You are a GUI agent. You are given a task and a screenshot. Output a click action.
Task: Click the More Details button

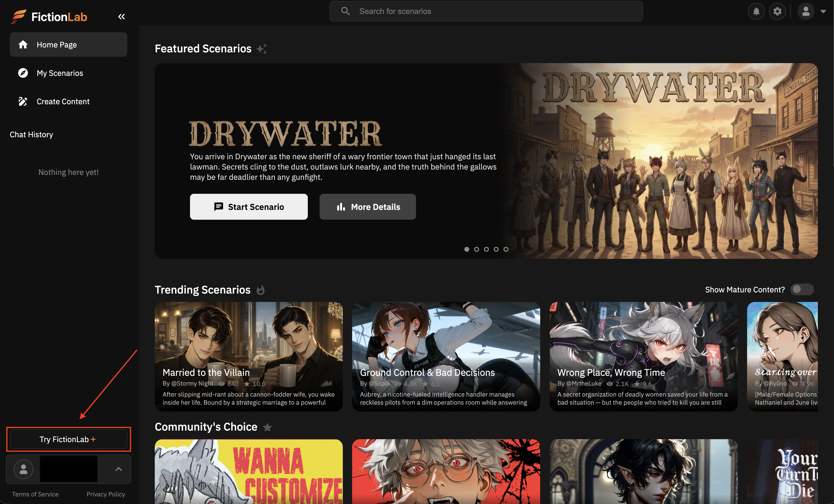[x=368, y=207]
